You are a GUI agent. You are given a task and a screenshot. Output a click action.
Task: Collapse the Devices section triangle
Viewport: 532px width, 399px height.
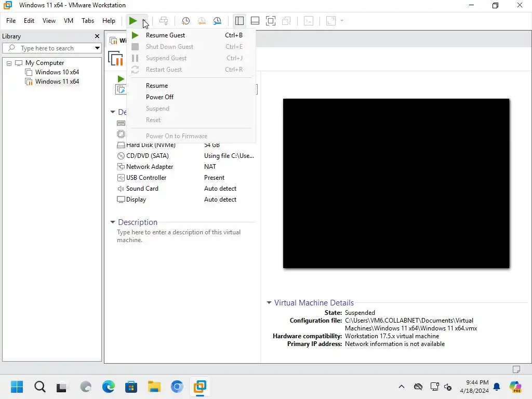tap(113, 112)
